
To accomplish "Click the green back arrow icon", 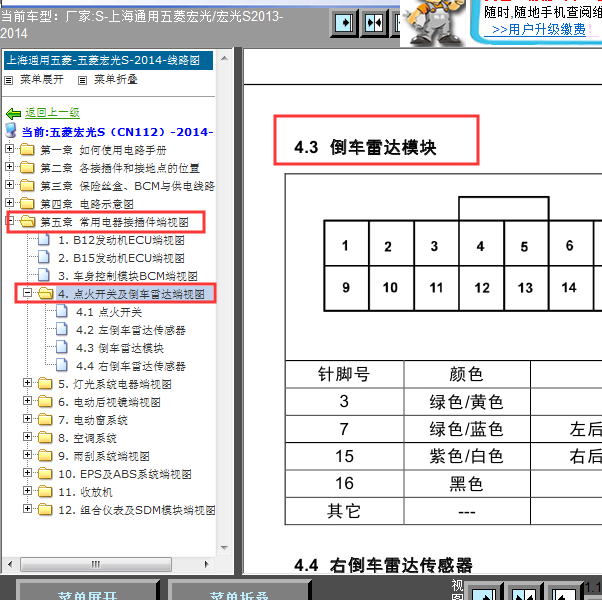I will [13, 114].
